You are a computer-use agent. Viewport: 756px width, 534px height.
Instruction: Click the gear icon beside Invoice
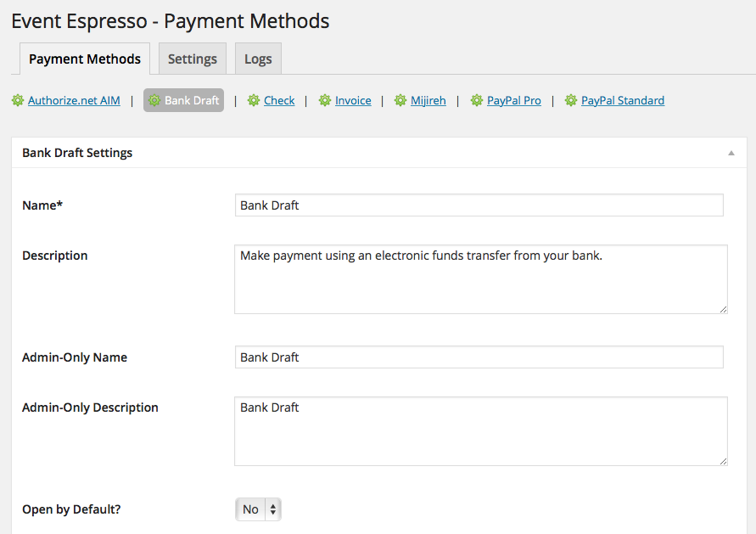tap(325, 100)
